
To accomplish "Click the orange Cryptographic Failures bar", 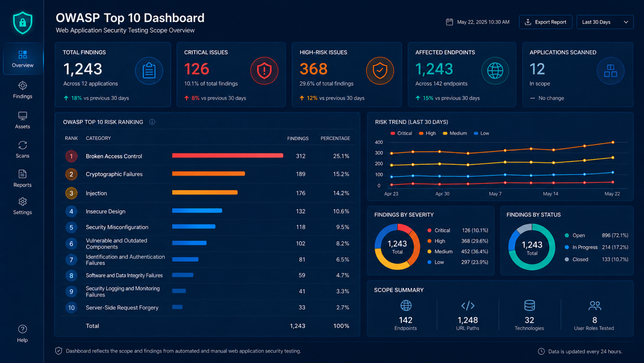I will [x=208, y=174].
